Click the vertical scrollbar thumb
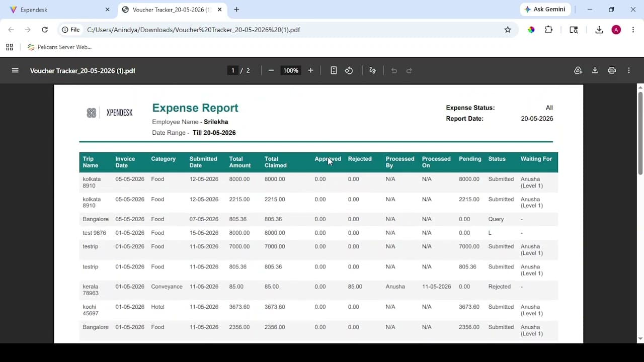This screenshot has width=644, height=362. click(640, 133)
